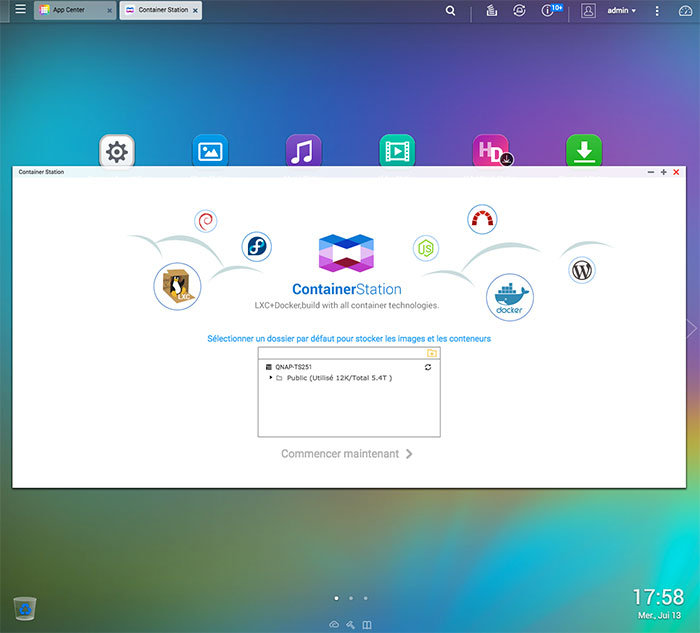Open Video Station desktop icon
Screen dimensions: 700x633
point(397,151)
